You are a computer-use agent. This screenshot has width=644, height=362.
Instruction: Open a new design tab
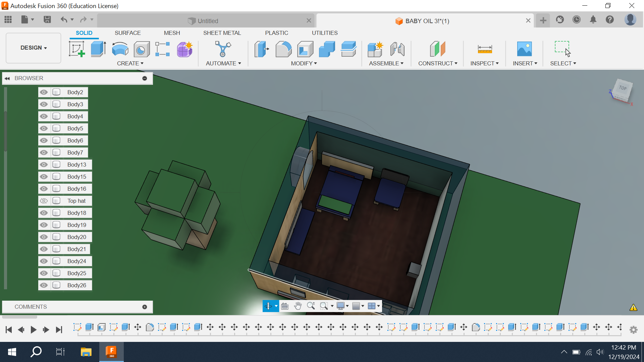(543, 20)
